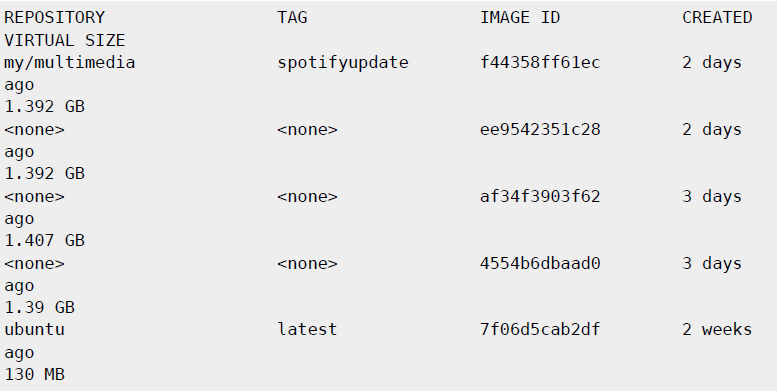777x392 pixels.
Task: Click the spotifyupdate tag text
Action: [x=343, y=63]
